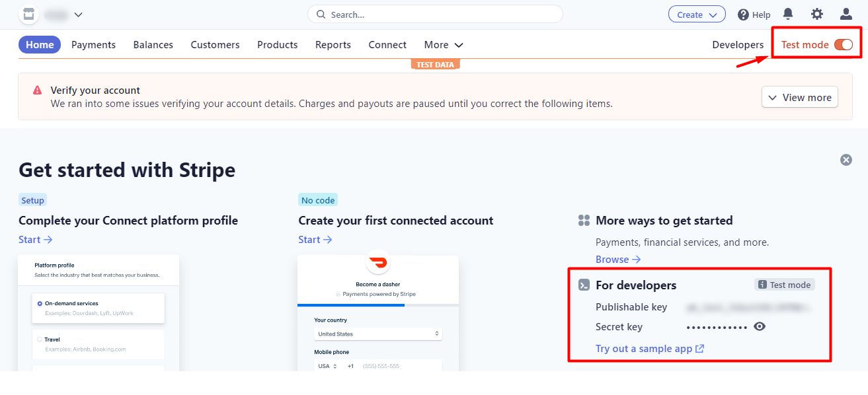Click the More ways to get started icon
868x395 pixels.
[x=584, y=221]
